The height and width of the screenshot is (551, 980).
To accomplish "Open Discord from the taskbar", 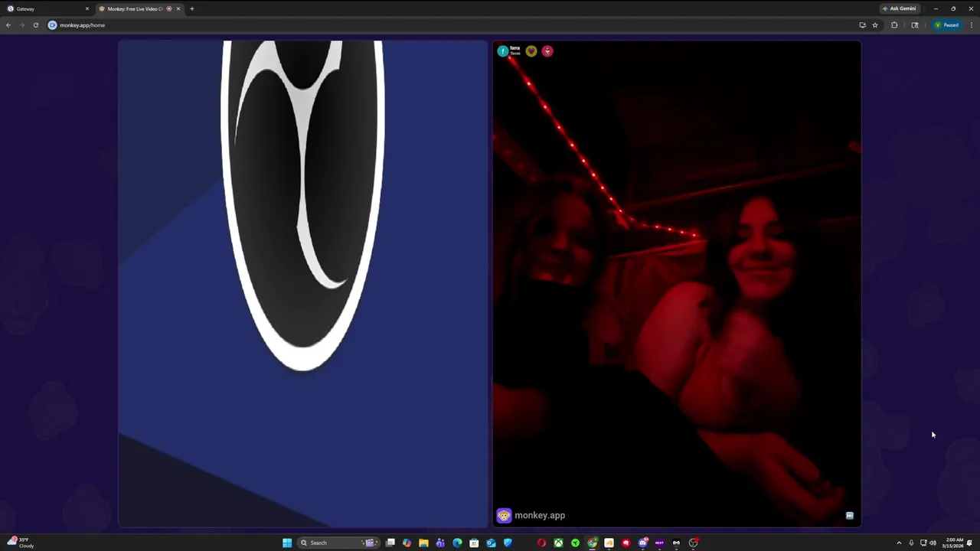I will 643,543.
